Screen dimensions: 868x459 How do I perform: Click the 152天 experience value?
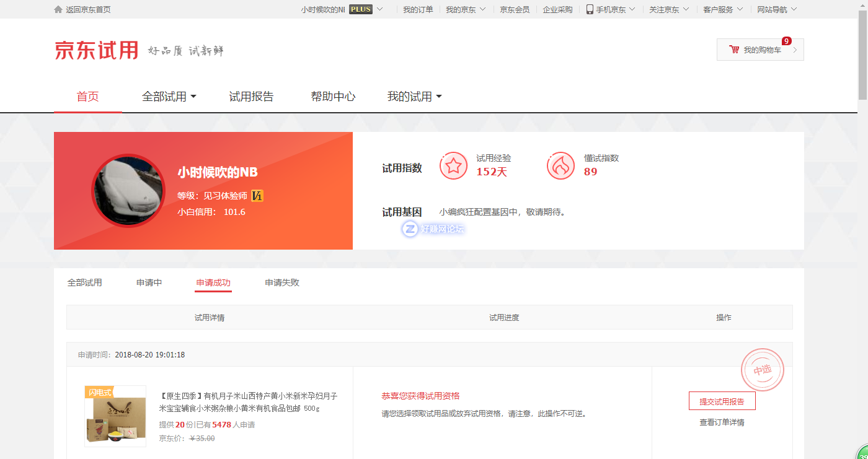click(x=492, y=172)
